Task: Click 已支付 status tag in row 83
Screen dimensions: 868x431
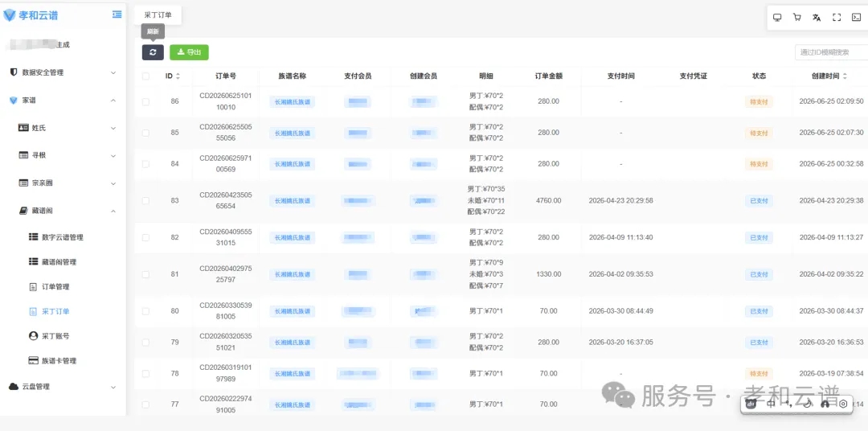Action: 759,201
